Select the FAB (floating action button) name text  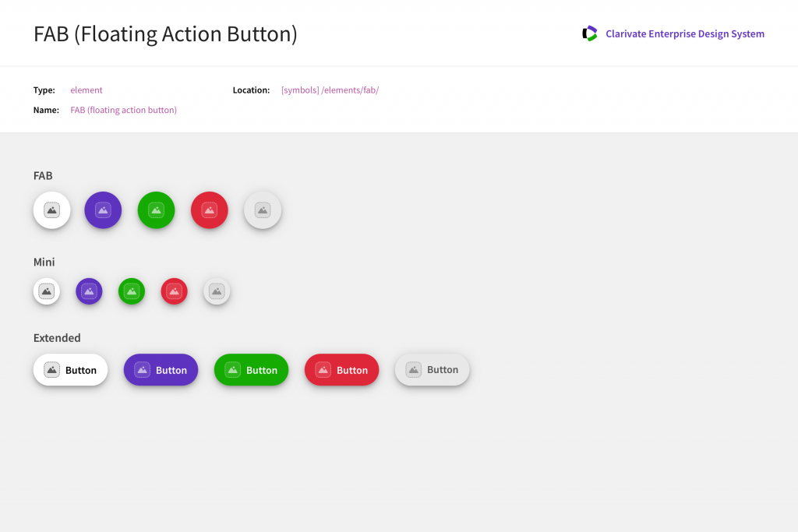point(123,111)
